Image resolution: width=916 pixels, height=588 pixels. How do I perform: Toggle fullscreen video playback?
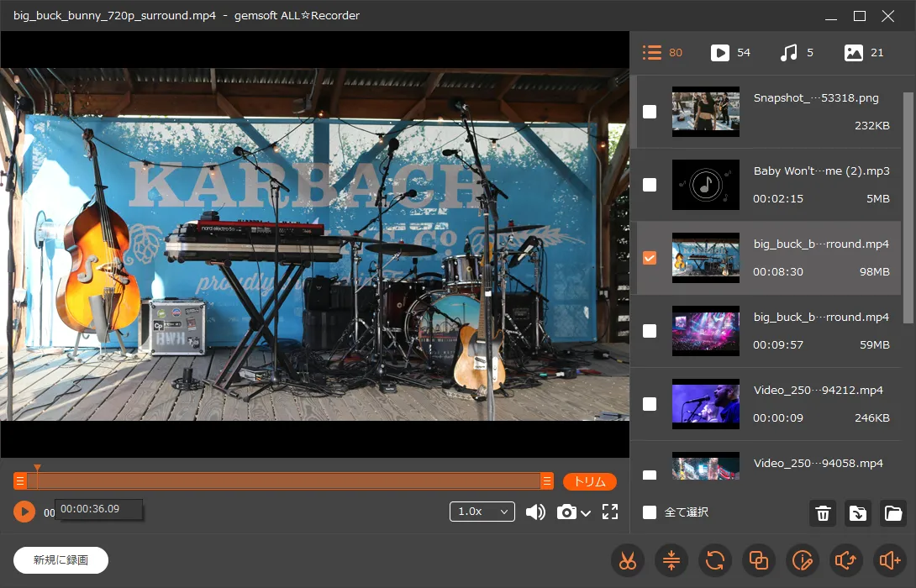pyautogui.click(x=610, y=512)
